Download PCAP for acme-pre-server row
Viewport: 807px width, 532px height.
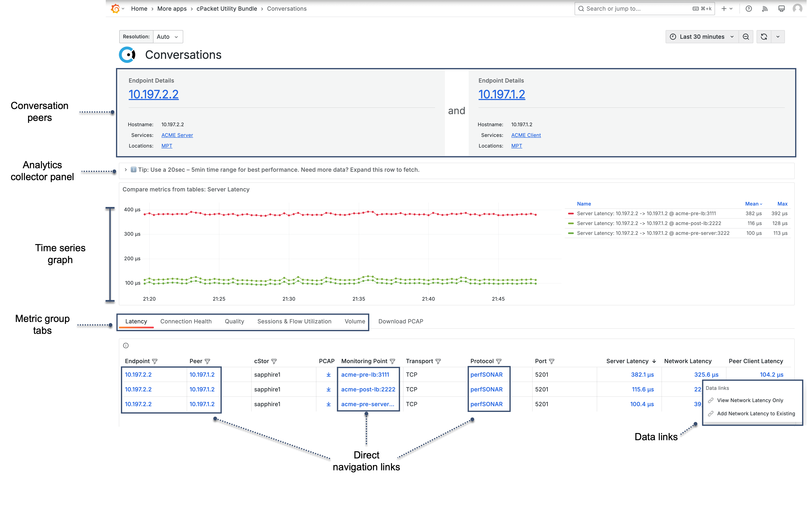coord(328,404)
